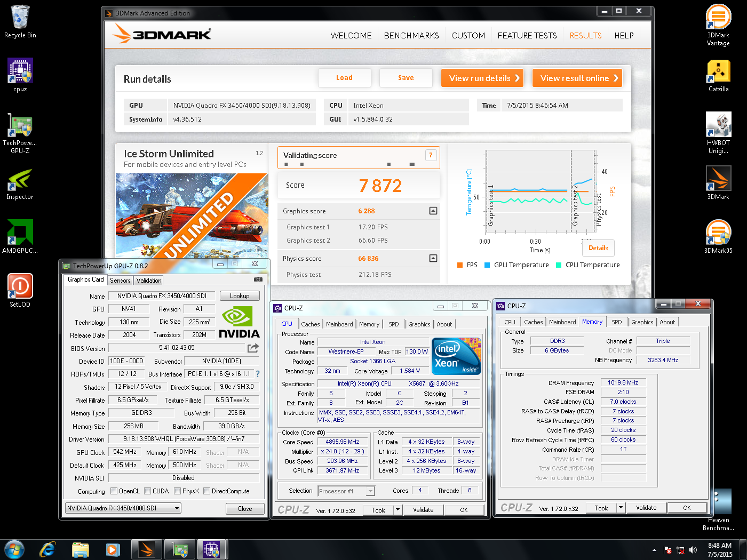Screen dimensions: 747x560
Task: Click the Ice Storm Unlimited thumbnail image
Action: click(x=192, y=215)
